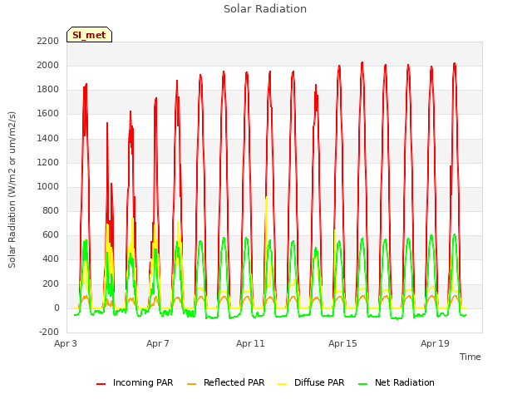Click the Apr 3 x-axis tick label

(x=66, y=343)
